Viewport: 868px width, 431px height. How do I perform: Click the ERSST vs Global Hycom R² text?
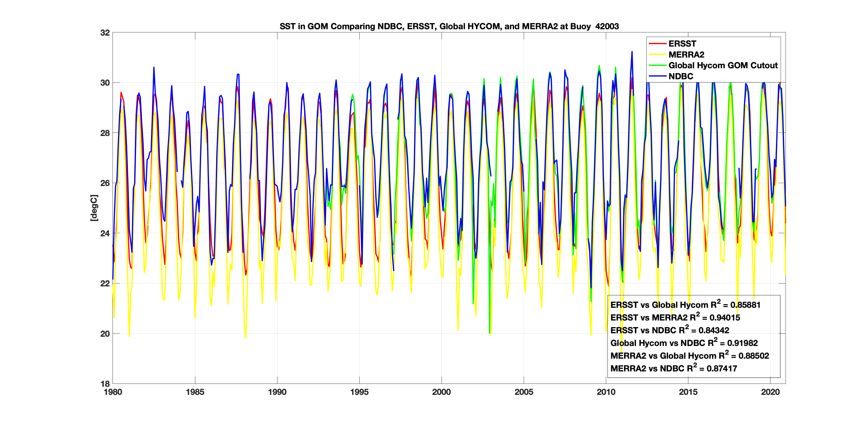[x=685, y=305]
